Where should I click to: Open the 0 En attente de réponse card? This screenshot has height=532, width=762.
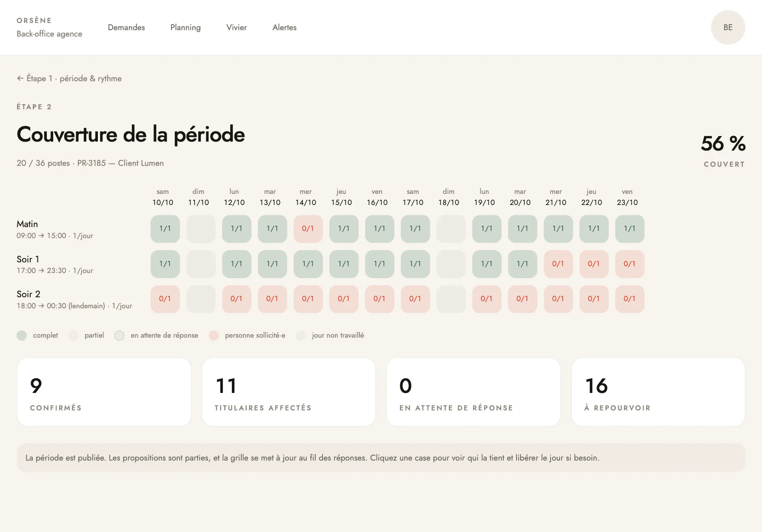click(474, 392)
